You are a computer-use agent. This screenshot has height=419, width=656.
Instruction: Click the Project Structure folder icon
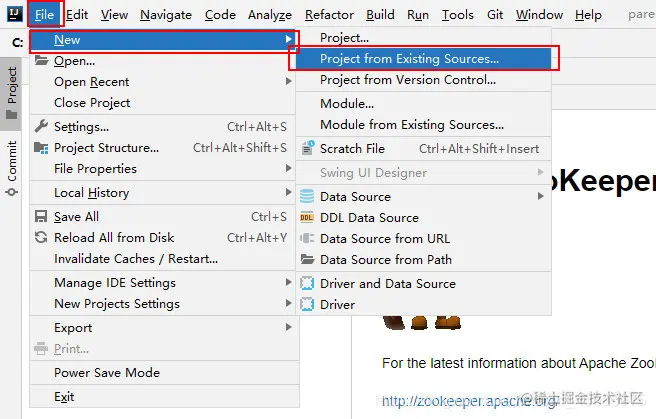pos(41,148)
